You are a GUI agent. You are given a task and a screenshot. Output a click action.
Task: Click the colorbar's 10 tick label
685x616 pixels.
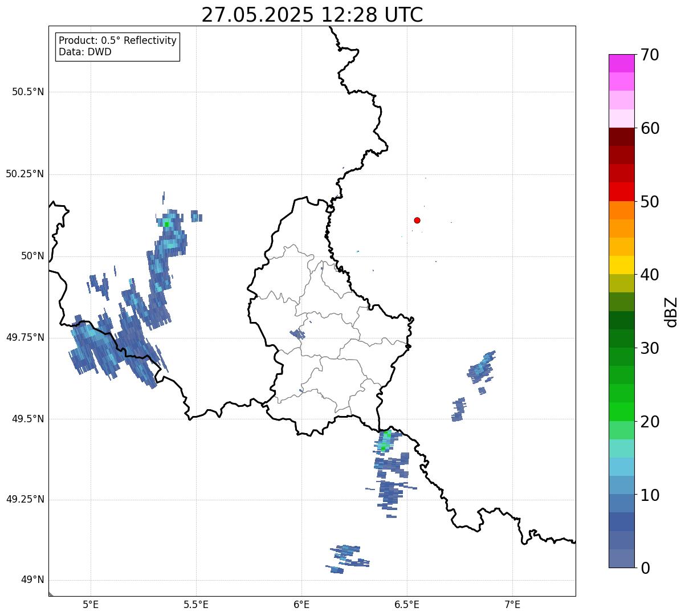coord(650,495)
